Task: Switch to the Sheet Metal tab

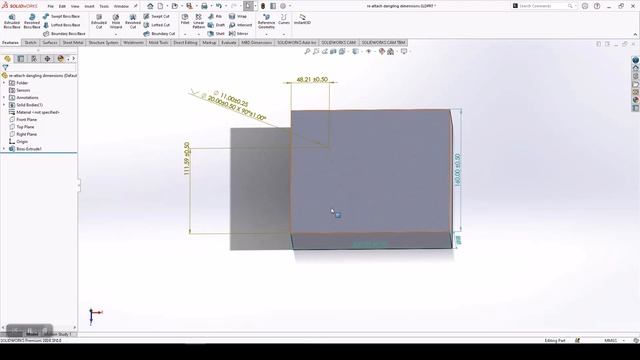Action: click(x=73, y=42)
